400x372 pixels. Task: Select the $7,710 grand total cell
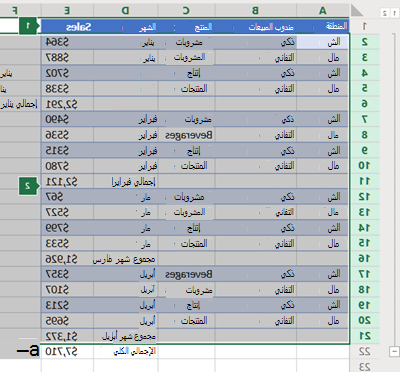[x=68, y=352]
